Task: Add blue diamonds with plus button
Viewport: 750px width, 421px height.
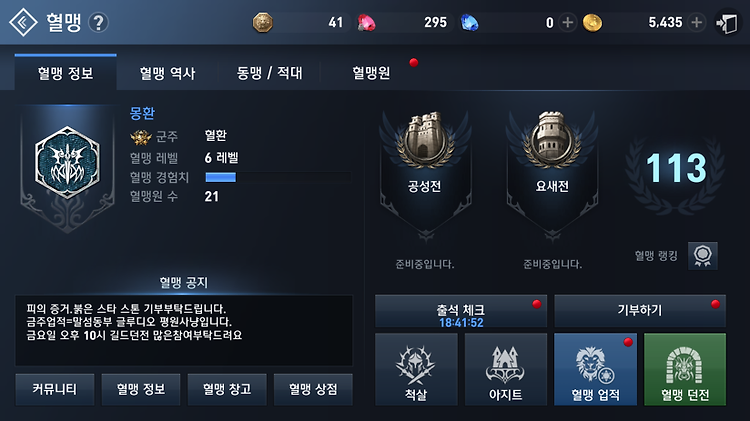Action: click(567, 22)
